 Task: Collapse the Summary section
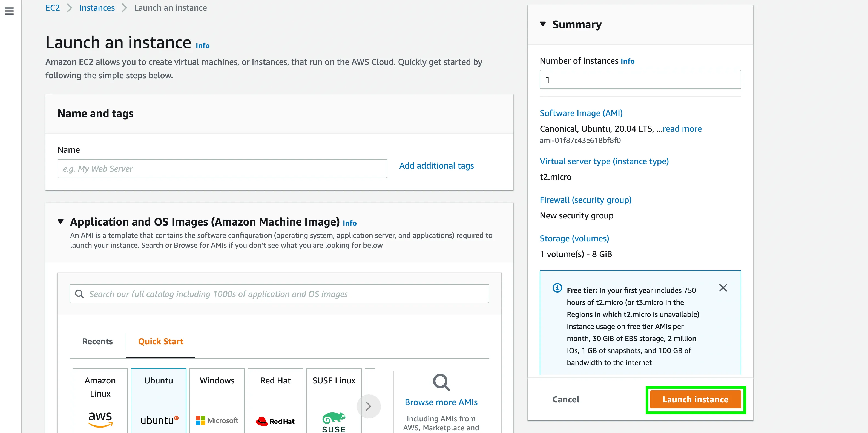[x=543, y=24]
